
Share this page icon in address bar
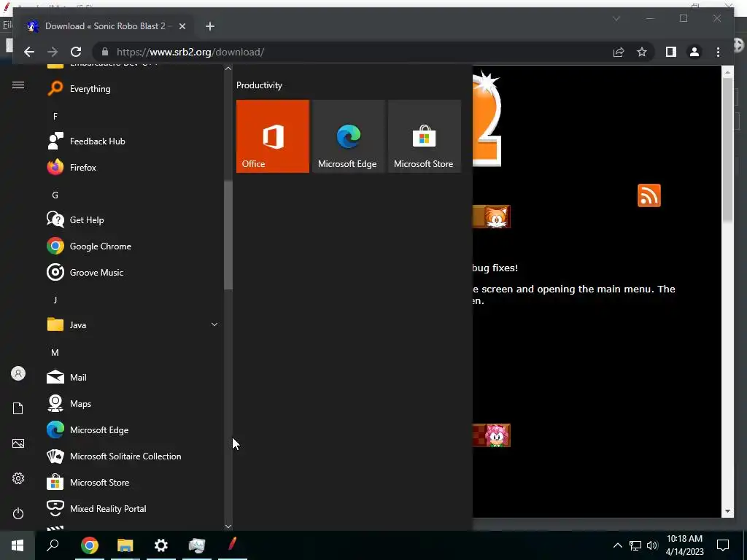619,52
